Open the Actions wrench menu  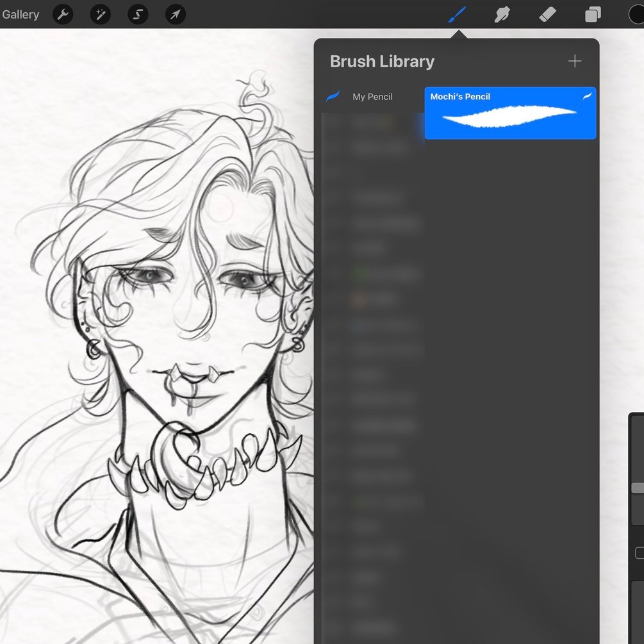click(62, 14)
